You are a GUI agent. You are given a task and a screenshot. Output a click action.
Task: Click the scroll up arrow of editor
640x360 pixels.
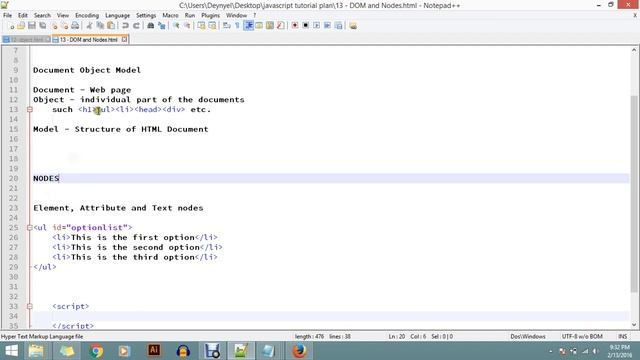coord(634,50)
